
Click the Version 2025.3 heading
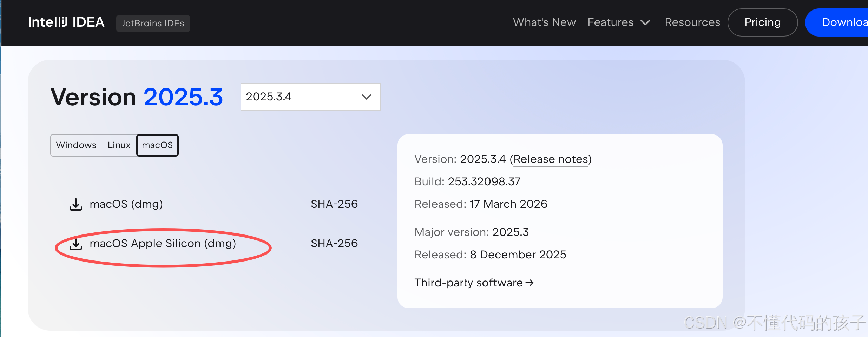137,97
